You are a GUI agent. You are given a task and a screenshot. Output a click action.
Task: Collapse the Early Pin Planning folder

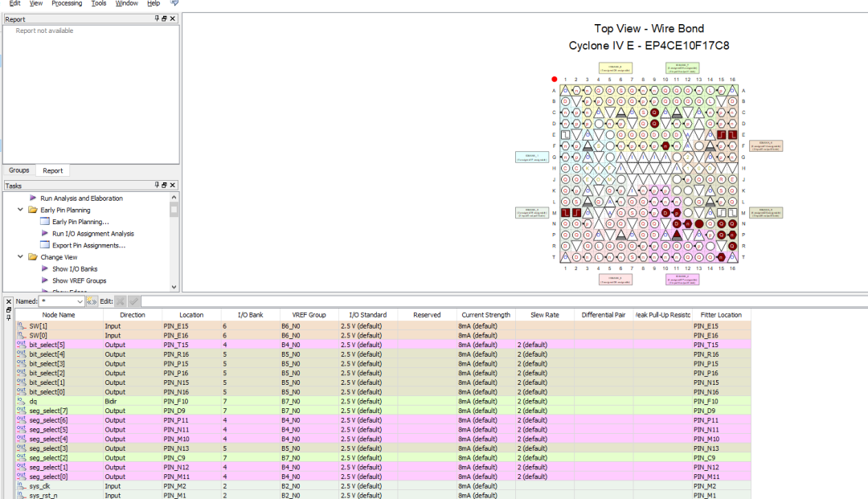pyautogui.click(x=20, y=210)
